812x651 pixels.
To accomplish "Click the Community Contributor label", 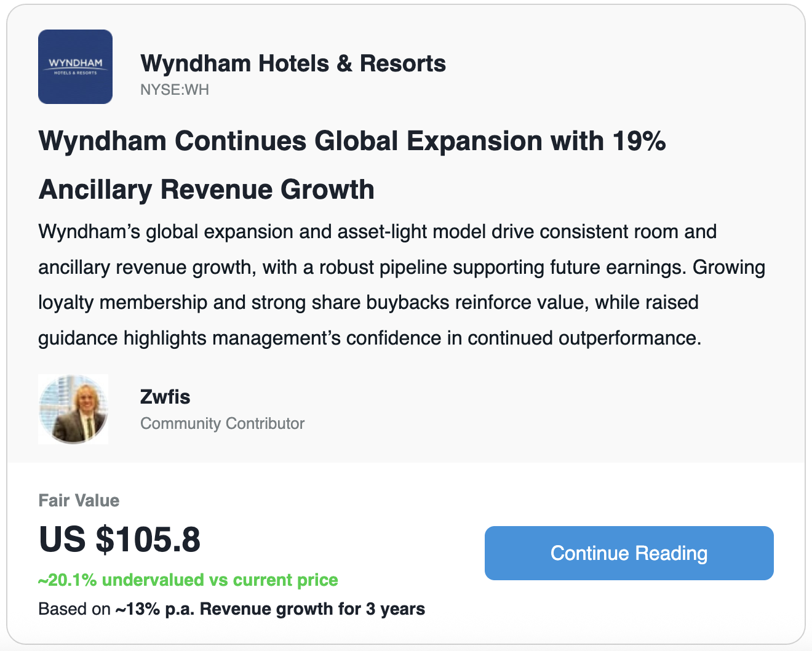I will [222, 423].
